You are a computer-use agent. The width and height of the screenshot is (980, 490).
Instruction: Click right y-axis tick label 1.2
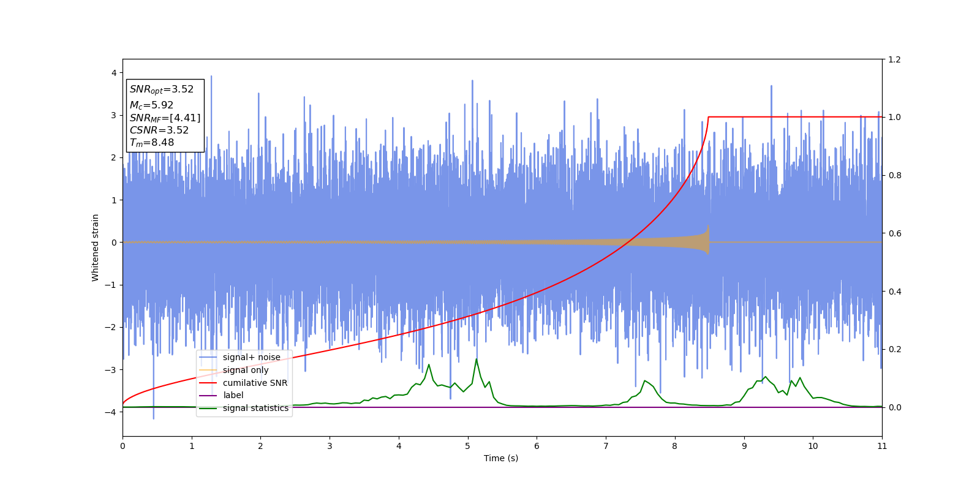895,59
